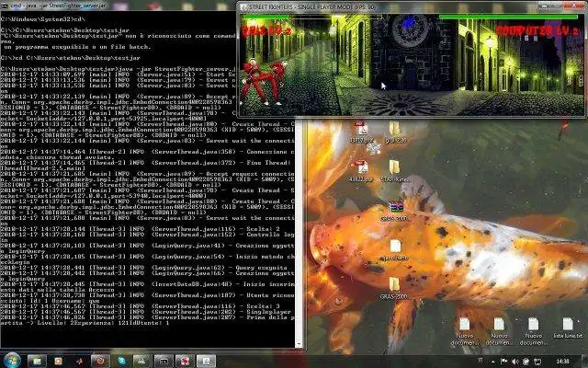This screenshot has height=368, width=588.
Task: Open the Action Center flag icon
Action: [503, 362]
